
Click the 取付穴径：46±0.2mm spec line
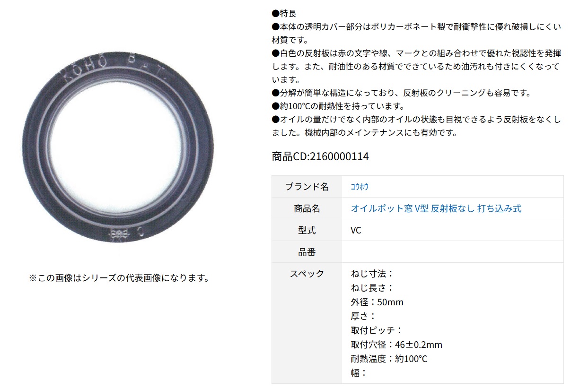point(396,345)
